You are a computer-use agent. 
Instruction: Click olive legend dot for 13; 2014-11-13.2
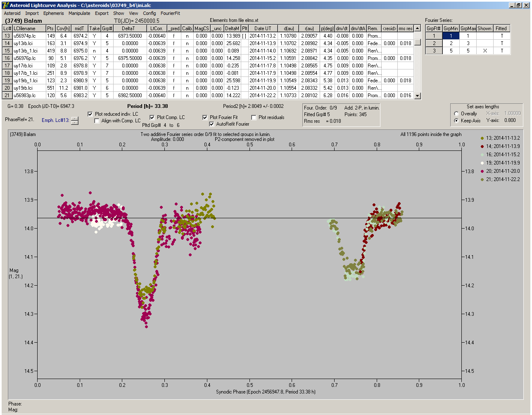point(483,138)
